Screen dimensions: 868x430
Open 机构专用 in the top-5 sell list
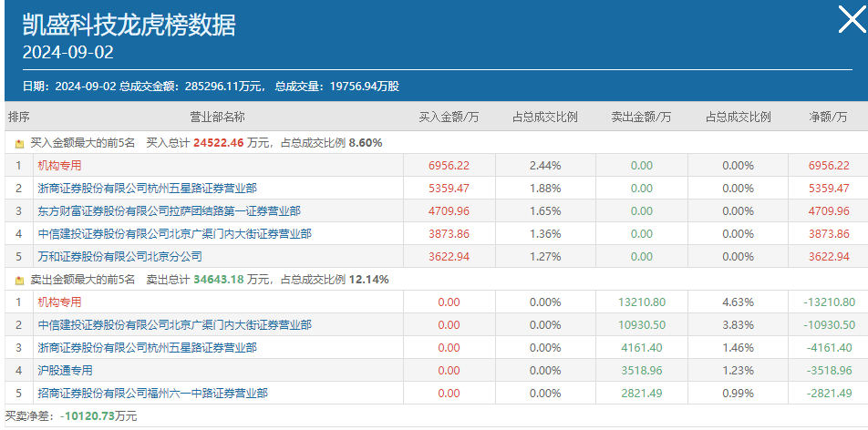click(x=59, y=302)
